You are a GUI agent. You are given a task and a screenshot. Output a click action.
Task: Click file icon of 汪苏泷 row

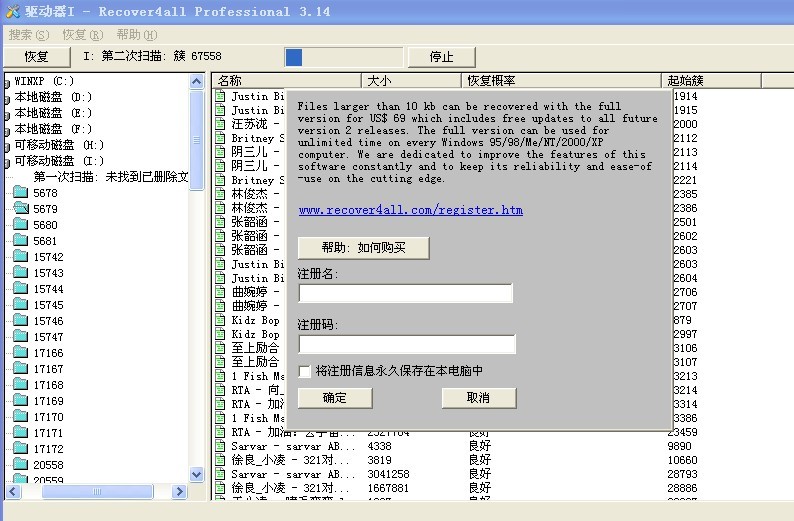[220, 124]
